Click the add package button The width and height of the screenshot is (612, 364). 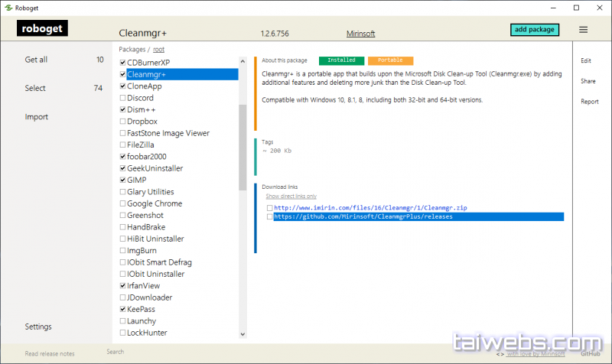point(535,30)
